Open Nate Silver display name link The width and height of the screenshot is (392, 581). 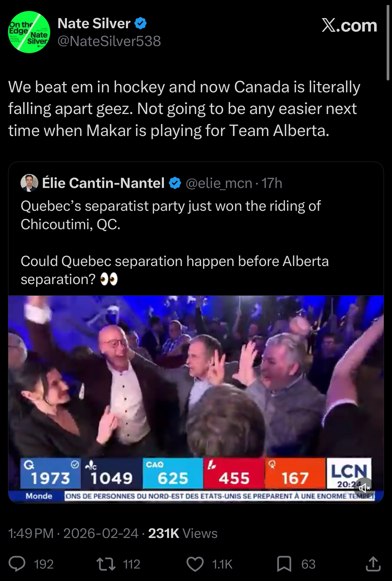[x=94, y=23]
